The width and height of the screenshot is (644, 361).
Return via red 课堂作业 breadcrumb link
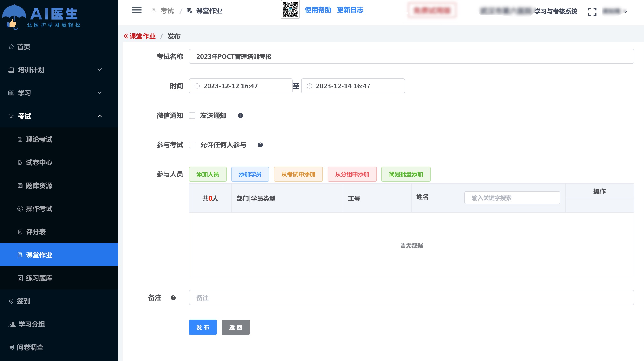tap(142, 36)
